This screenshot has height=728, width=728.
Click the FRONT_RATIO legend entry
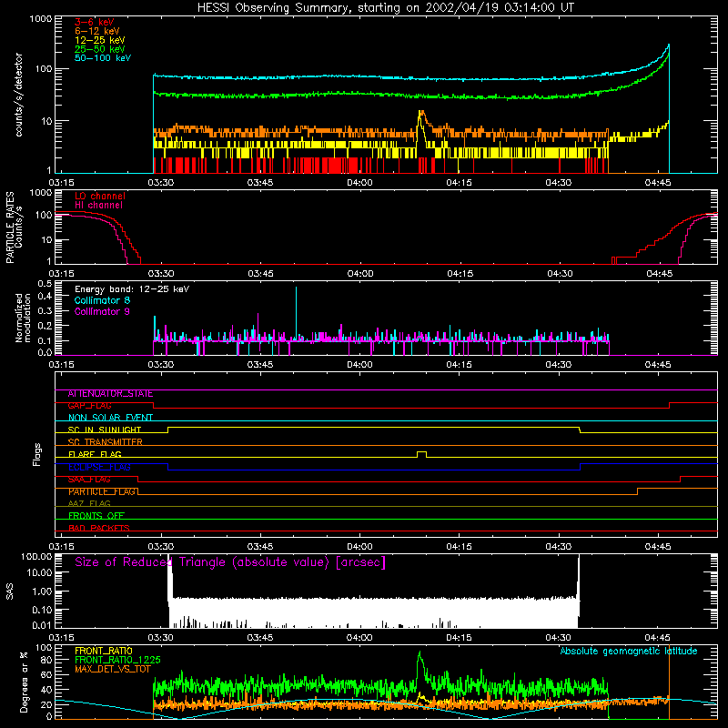104,651
